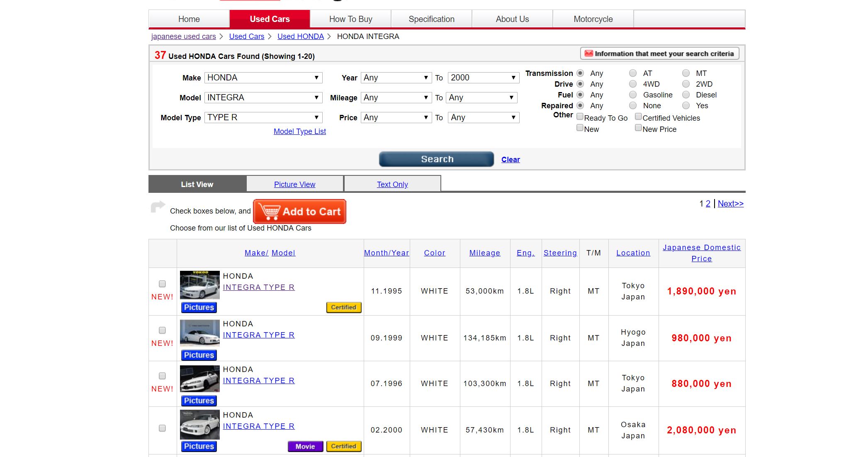Open INTEGRA TYPE R link from Hyogo
Image resolution: width=868 pixels, height=457 pixels.
click(259, 335)
